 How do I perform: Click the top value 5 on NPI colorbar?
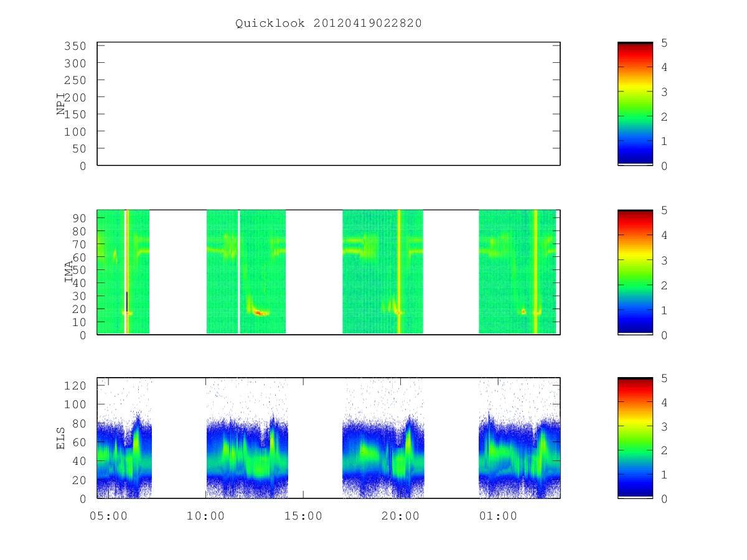(665, 43)
